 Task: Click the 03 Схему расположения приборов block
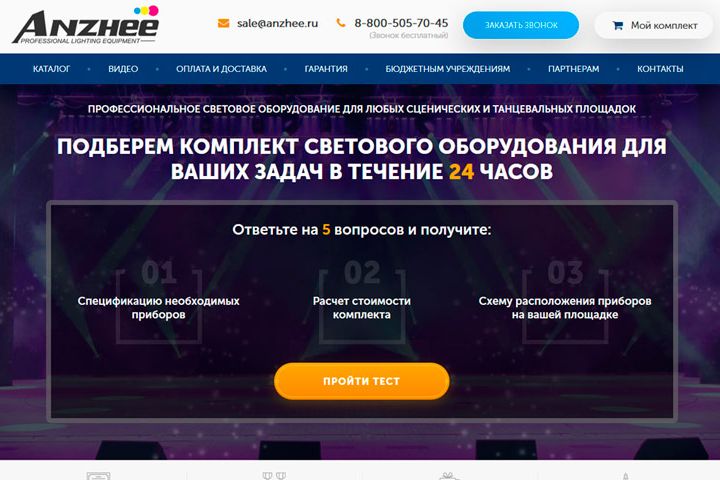click(x=565, y=301)
